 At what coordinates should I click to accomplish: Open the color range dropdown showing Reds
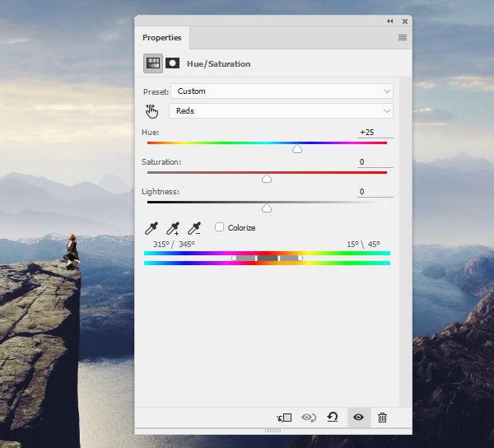(x=281, y=111)
